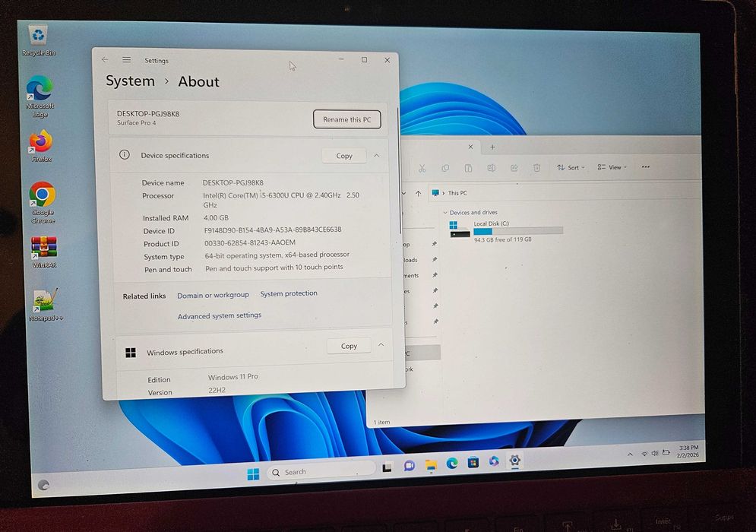Open the View dropdown in File Explorer
756x532 pixels.
click(x=612, y=167)
